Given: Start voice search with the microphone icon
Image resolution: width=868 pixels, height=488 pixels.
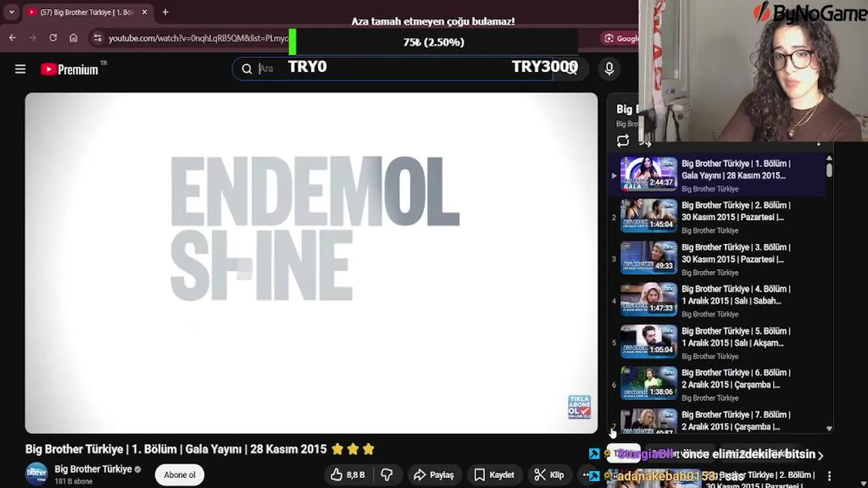Looking at the screenshot, I should tap(609, 68).
